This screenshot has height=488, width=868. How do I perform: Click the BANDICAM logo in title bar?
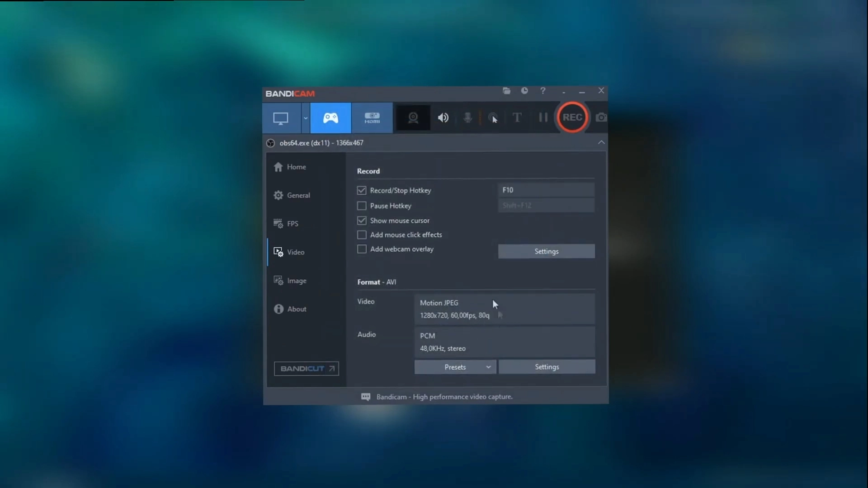290,94
